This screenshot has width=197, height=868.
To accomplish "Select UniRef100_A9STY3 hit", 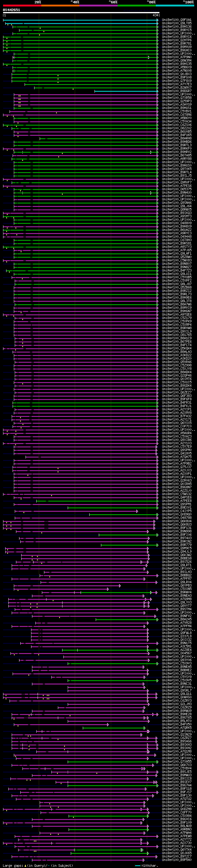I will 177,247.
